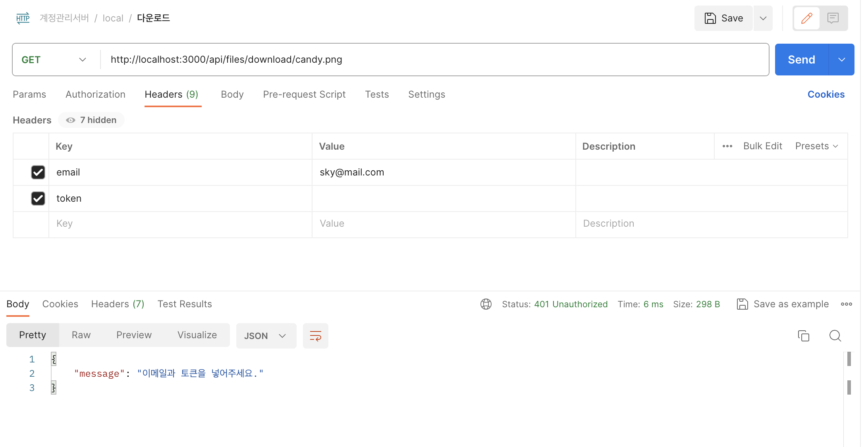Uncheck the token header checkbox
Viewport: 868px width, 447px height.
click(x=38, y=198)
